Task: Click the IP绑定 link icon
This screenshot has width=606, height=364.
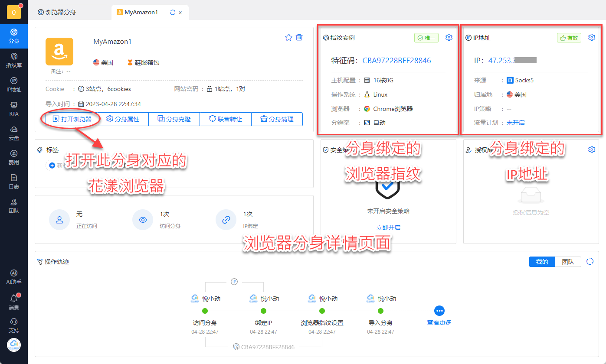Action: [226, 220]
